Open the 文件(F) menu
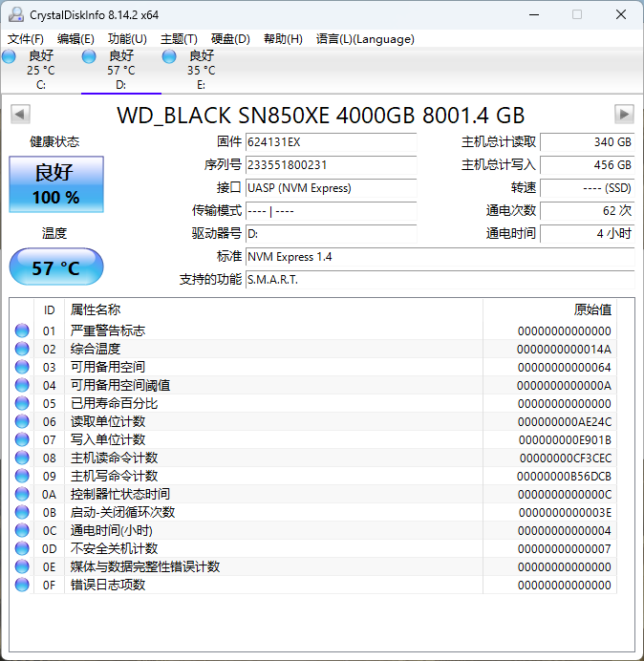Screen dimensions: 644x661 click(x=26, y=39)
